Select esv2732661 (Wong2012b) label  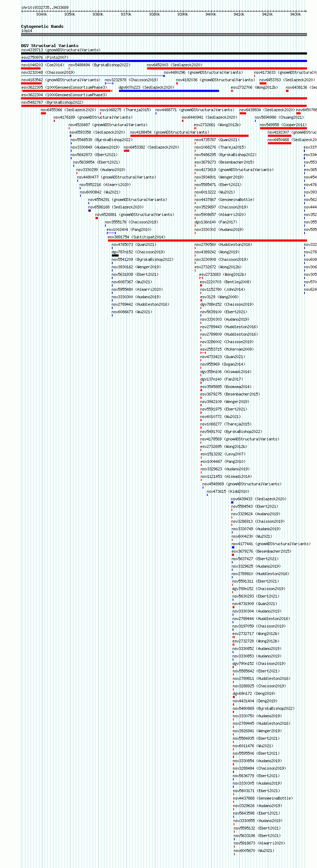217,125
